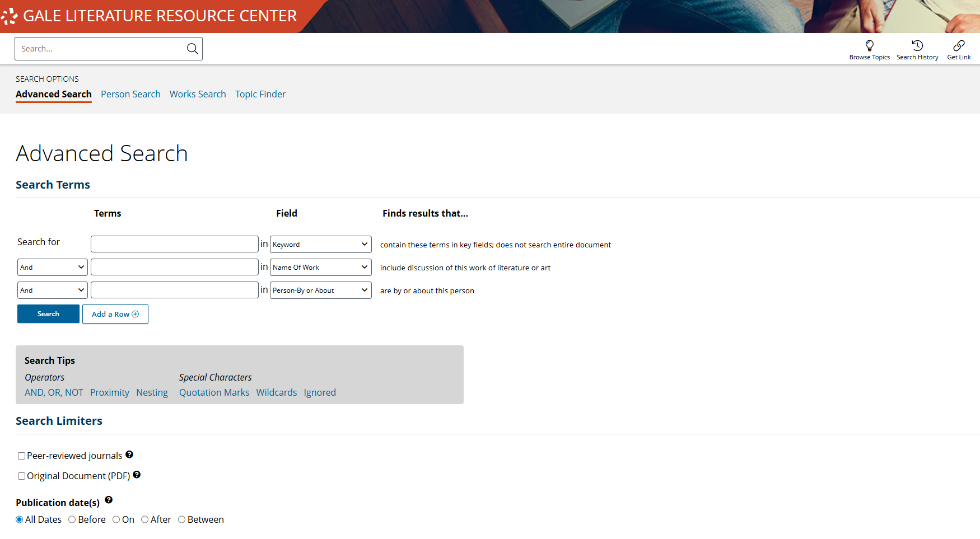Open the Topic Finder tab

pos(260,94)
